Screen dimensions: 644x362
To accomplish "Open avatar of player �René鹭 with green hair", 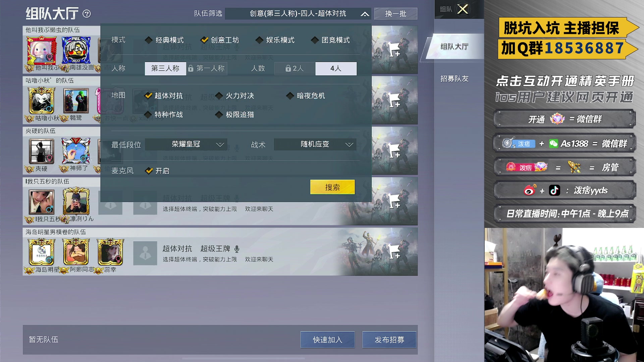I will pyautogui.click(x=76, y=101).
